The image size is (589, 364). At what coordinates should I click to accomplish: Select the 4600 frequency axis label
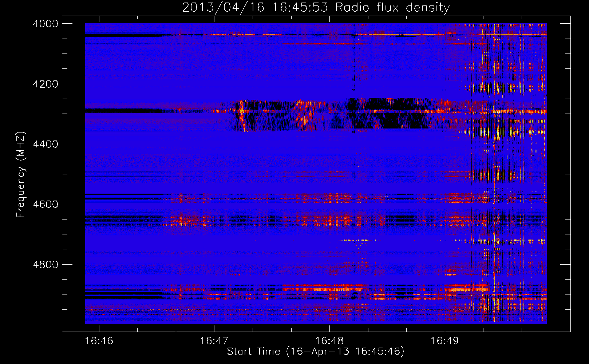(46, 204)
